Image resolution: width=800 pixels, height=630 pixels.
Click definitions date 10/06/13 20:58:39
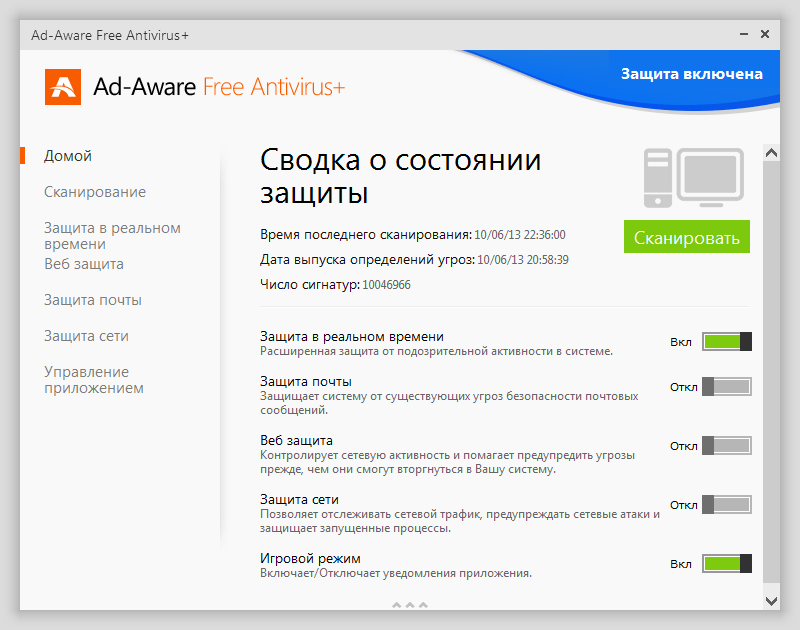pos(522,260)
